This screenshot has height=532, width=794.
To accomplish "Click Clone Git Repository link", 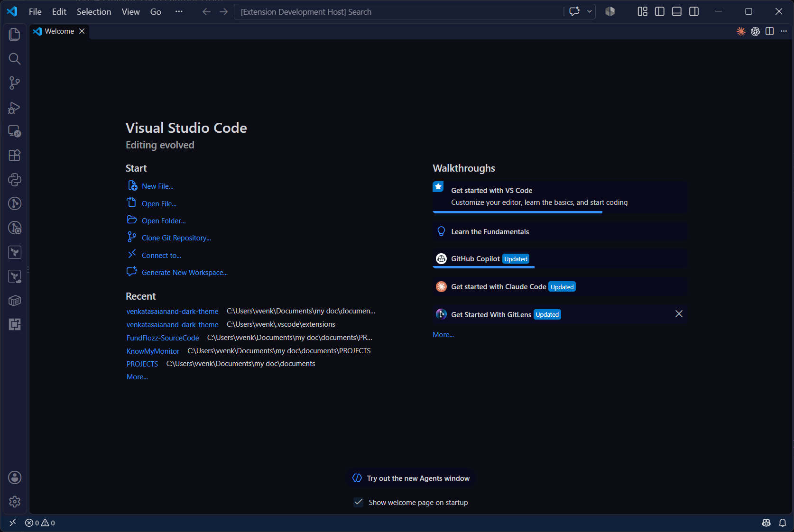I will point(176,238).
